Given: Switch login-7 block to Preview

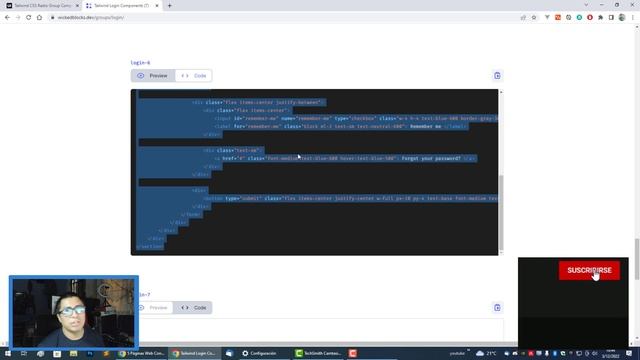Looking at the screenshot, I should [155, 307].
